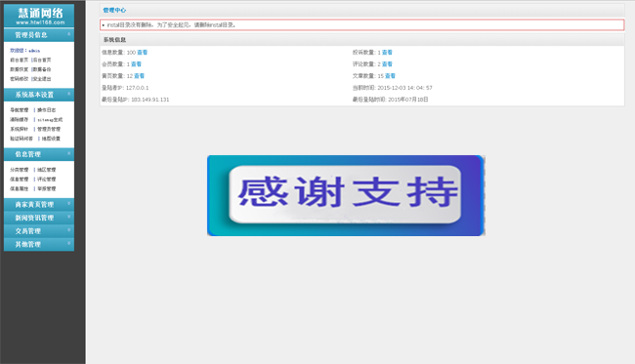This screenshot has width=635, height=364.
Task: Click 查看 next to 会员数量
Action: (x=136, y=64)
